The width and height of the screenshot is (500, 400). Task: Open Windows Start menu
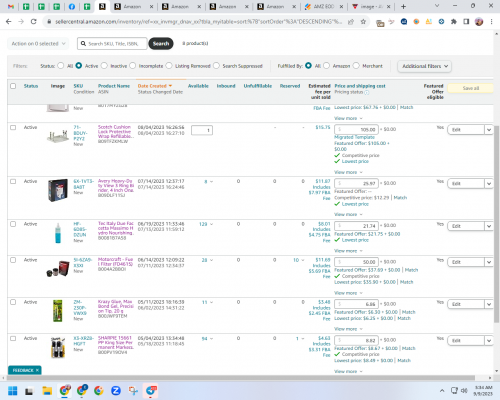pyautogui.click(x=13, y=390)
